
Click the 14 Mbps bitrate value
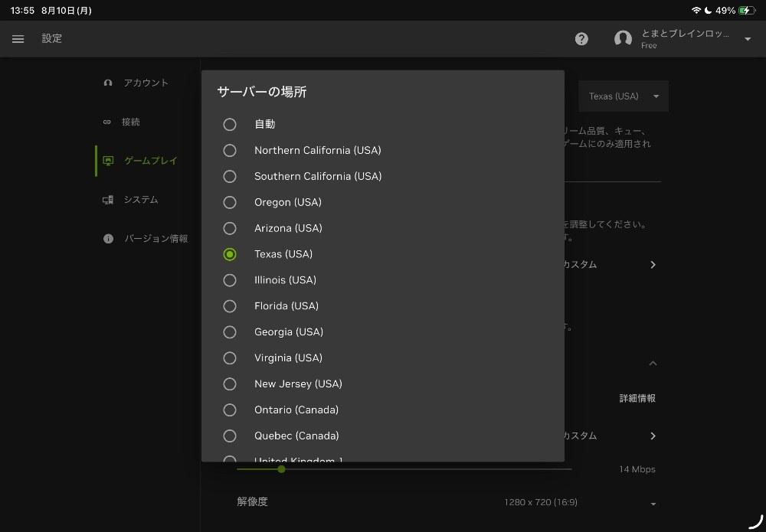[x=637, y=469]
